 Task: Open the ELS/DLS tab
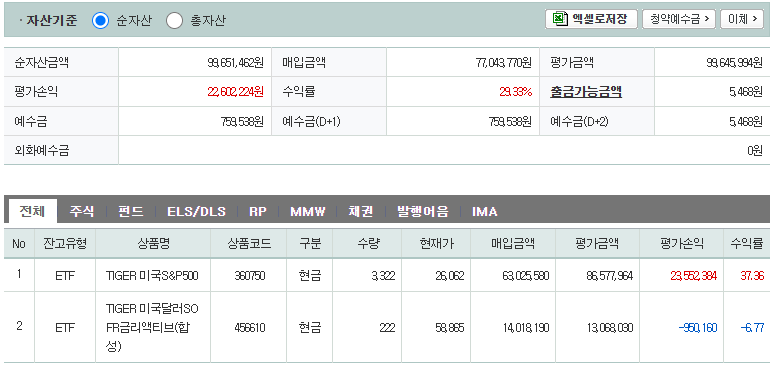click(196, 212)
